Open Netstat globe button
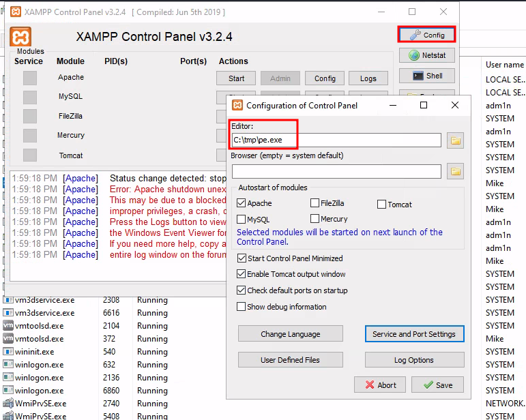The image size is (526, 420). [x=426, y=55]
